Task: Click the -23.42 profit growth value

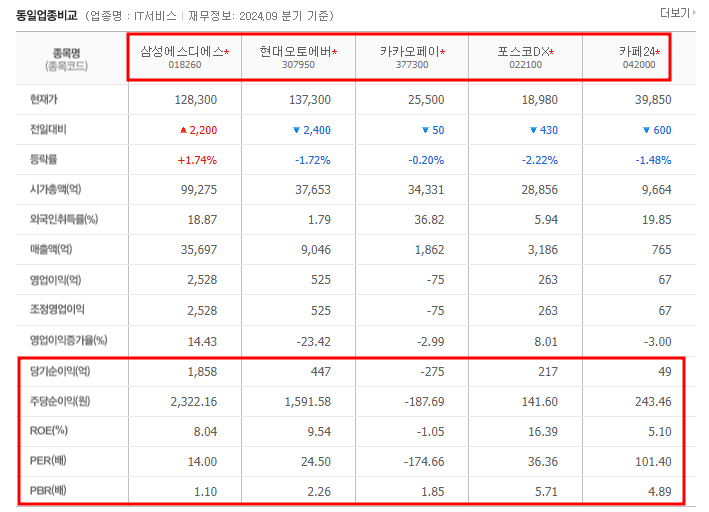Action: point(313,341)
